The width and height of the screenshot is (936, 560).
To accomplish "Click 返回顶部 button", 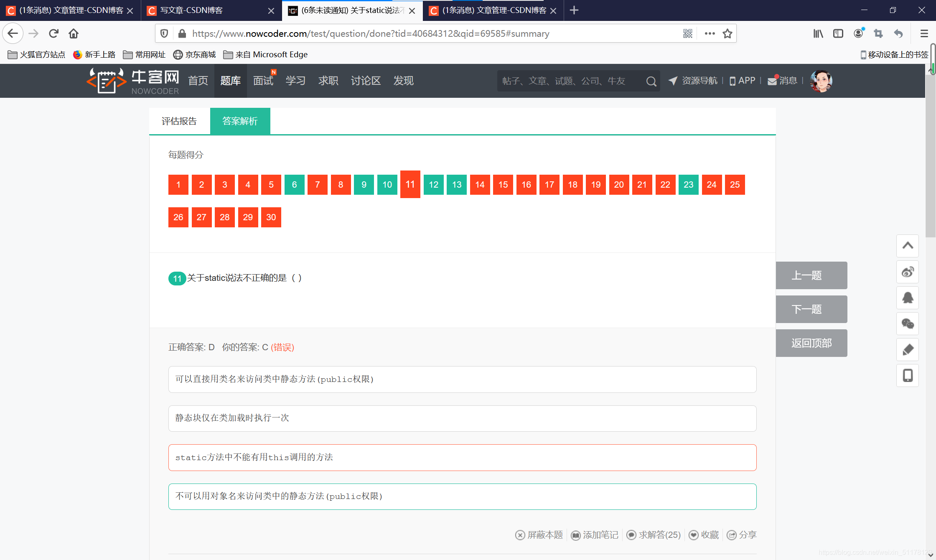I will (811, 343).
